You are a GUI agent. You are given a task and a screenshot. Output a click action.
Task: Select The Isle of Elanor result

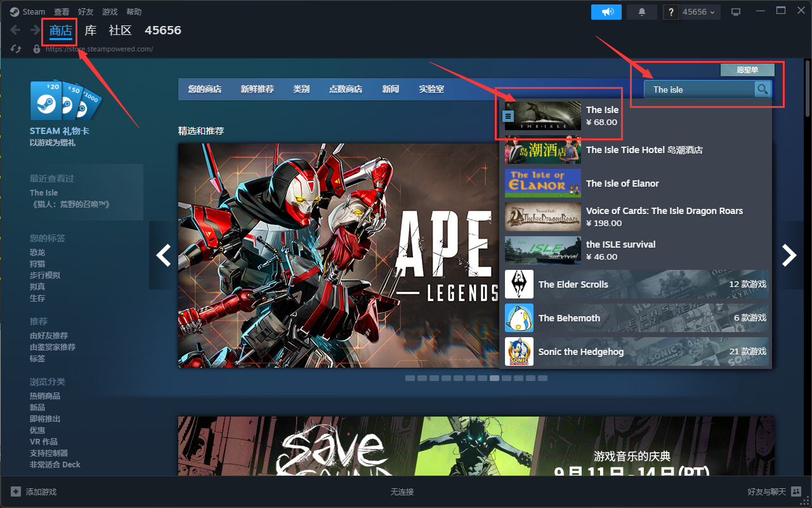[636, 184]
